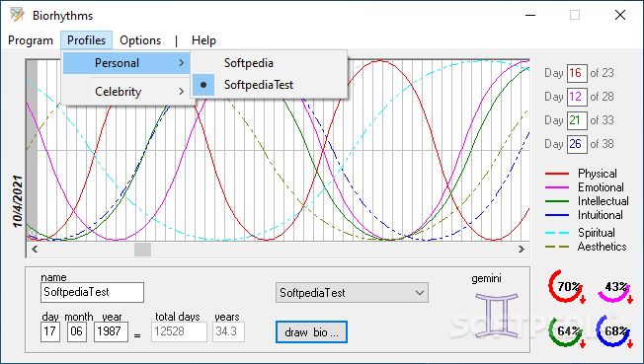644x364 pixels.
Task: Click the green intellectual 64% gauge
Action: pyautogui.click(x=567, y=331)
